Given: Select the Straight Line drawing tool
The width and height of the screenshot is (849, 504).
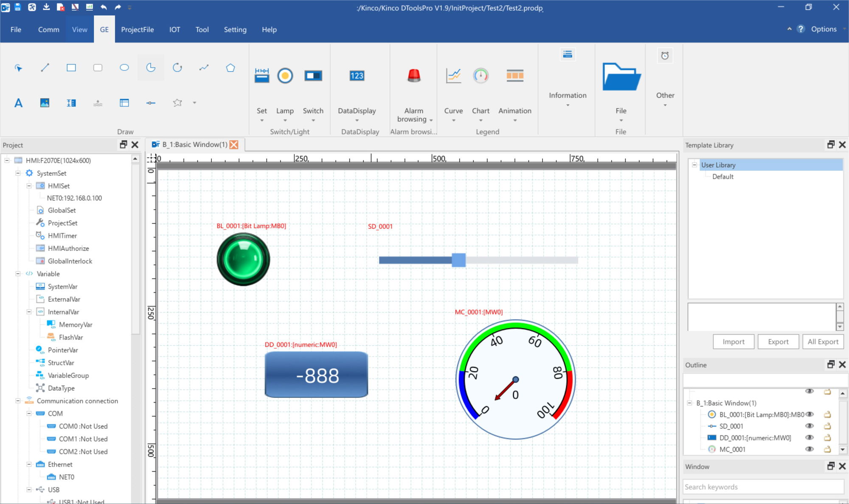Looking at the screenshot, I should click(45, 67).
